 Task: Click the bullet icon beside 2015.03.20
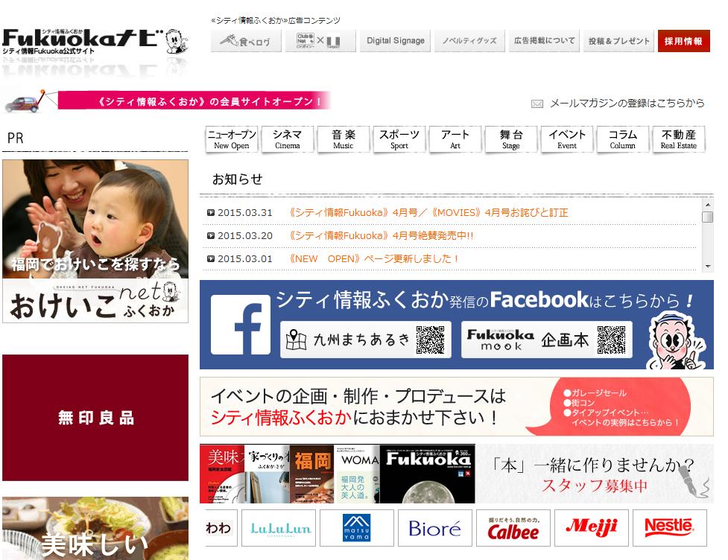tap(211, 236)
